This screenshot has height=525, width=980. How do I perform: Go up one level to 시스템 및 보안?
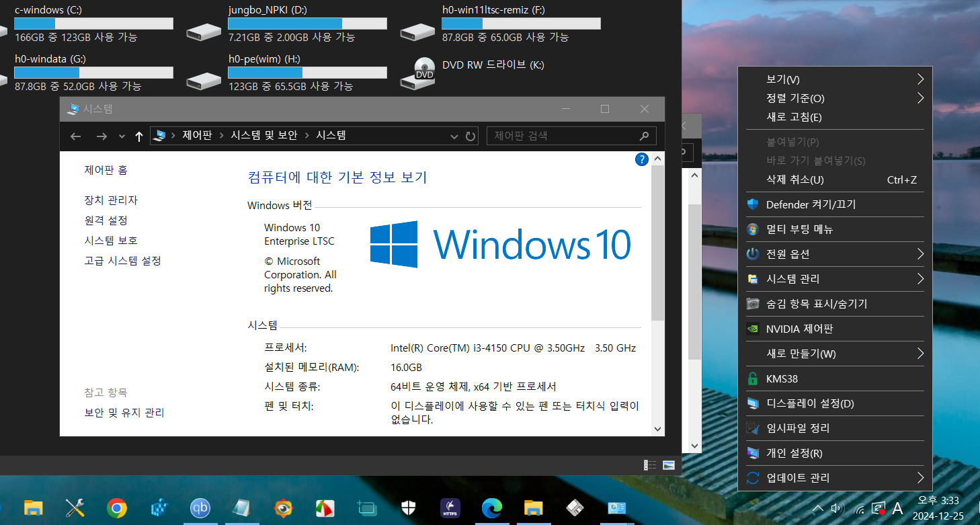click(139, 136)
